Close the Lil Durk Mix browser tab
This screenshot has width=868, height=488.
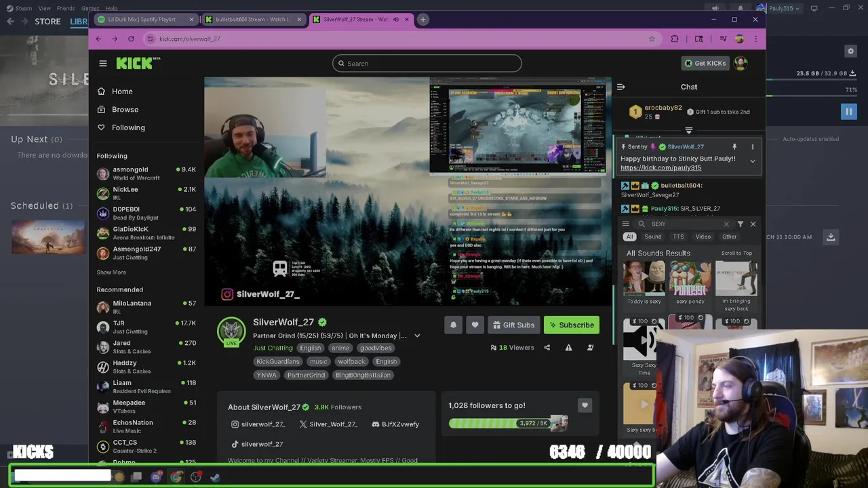click(x=191, y=19)
